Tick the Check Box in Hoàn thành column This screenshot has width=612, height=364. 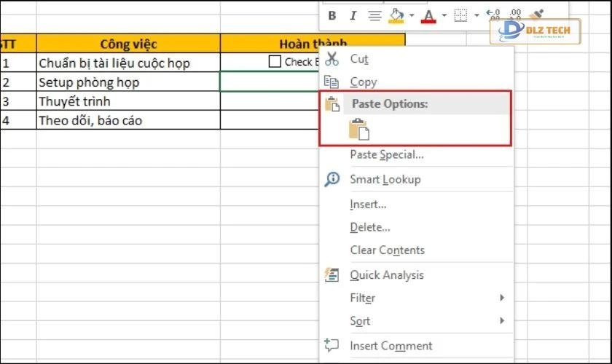tap(275, 62)
